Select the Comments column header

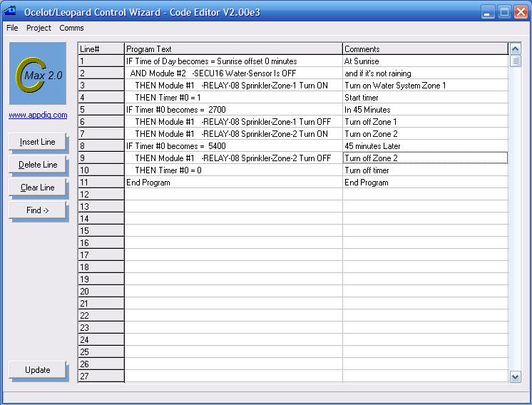[426, 49]
